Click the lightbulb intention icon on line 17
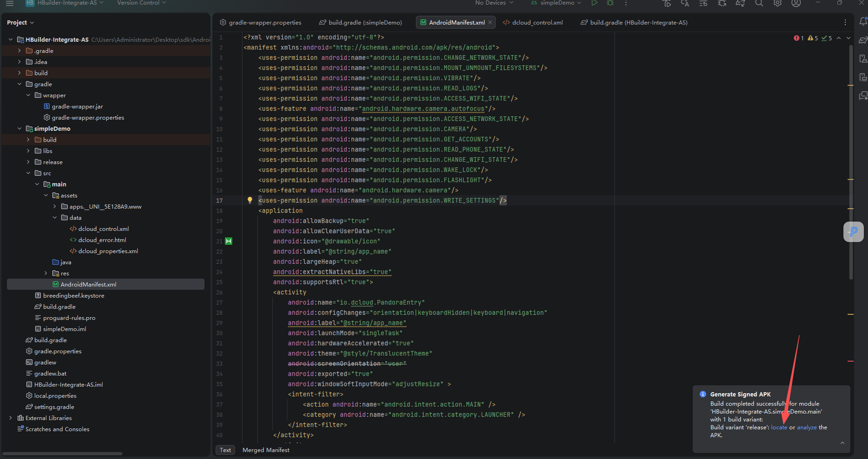Screen dimensions: 868x459 point(250,200)
